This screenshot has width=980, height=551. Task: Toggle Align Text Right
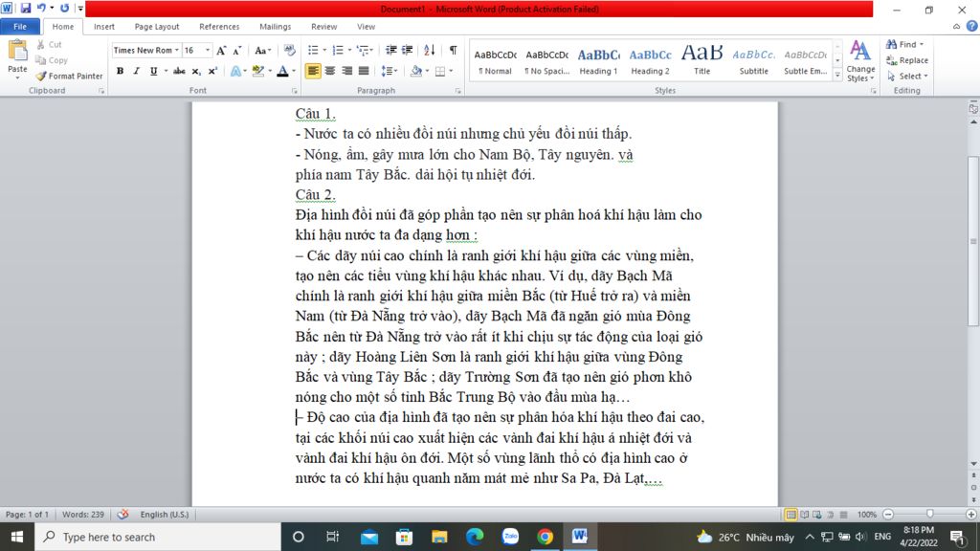(x=346, y=71)
